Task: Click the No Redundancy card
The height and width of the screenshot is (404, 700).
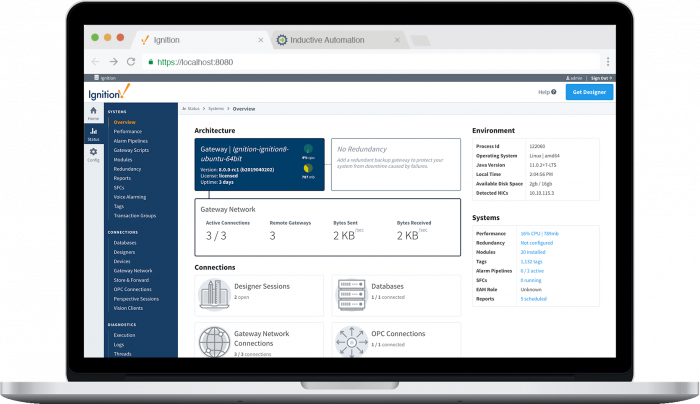Action: (x=396, y=164)
